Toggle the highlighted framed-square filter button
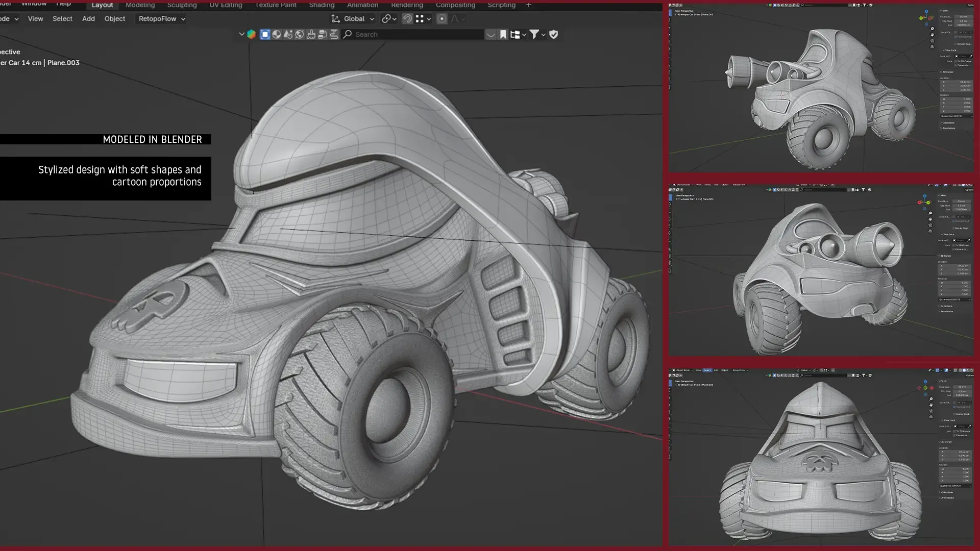Viewport: 980px width, 551px height. (265, 34)
